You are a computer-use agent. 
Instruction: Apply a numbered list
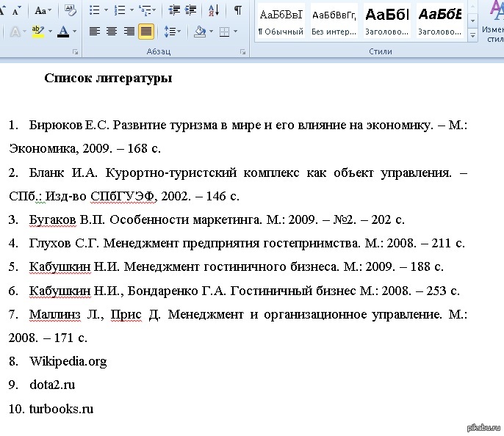click(120, 10)
